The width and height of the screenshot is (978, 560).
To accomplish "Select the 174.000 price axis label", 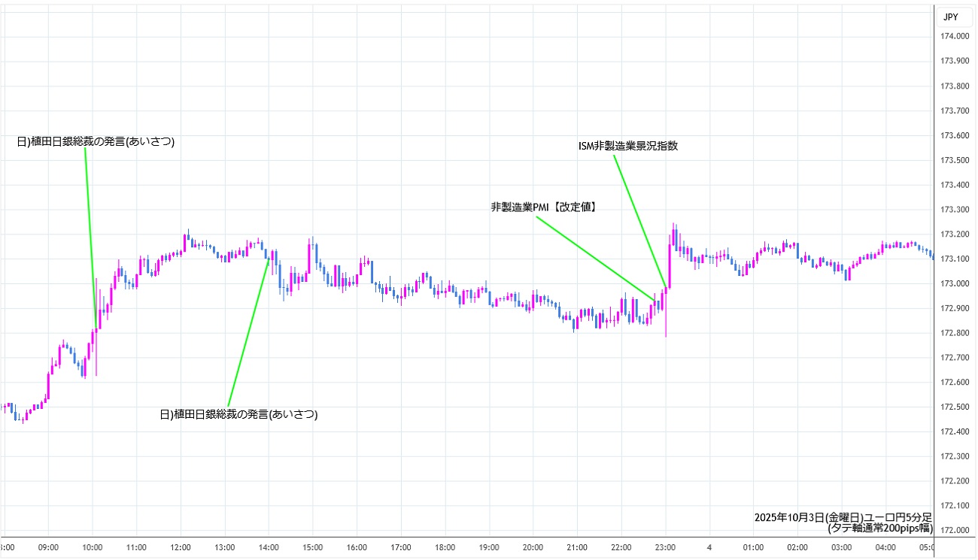I will (x=955, y=37).
